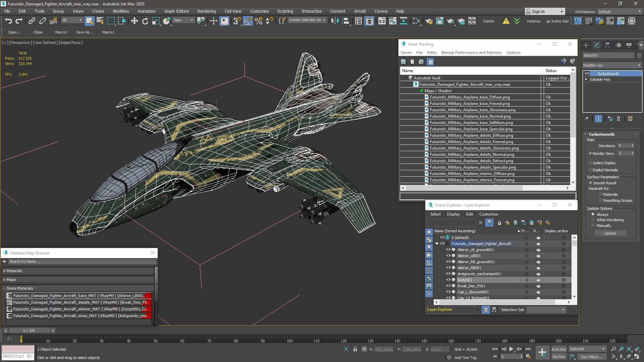Open the Material Editor icon
Screen dimensions: 644x362
[416, 21]
